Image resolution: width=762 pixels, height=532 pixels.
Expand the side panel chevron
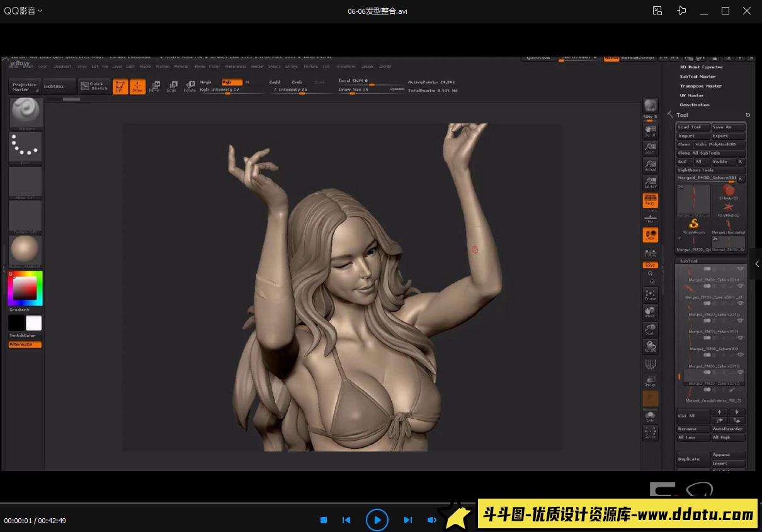(757, 264)
